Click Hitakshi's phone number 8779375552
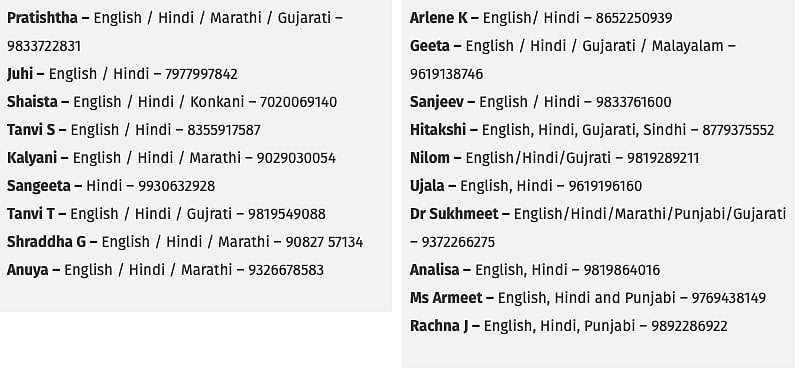This screenshot has width=795, height=370. pos(738,130)
